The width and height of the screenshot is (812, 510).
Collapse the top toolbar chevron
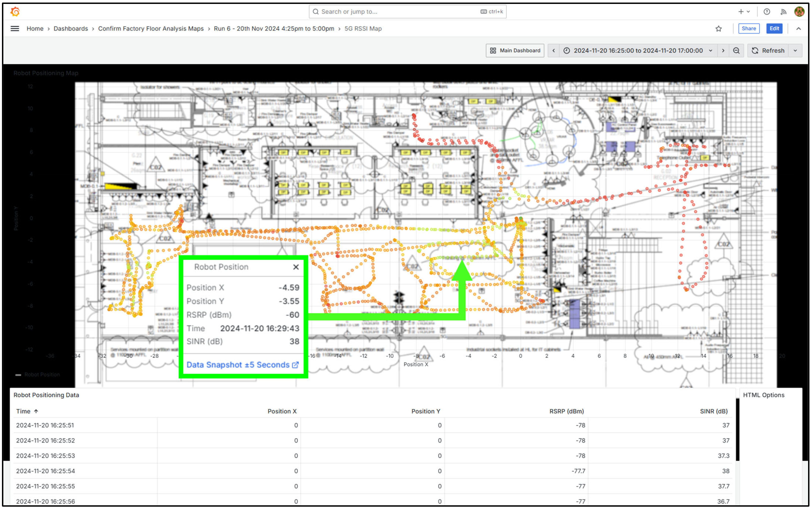pyautogui.click(x=798, y=29)
